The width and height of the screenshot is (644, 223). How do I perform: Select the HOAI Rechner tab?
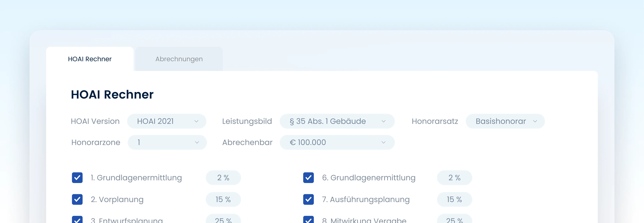pos(90,59)
